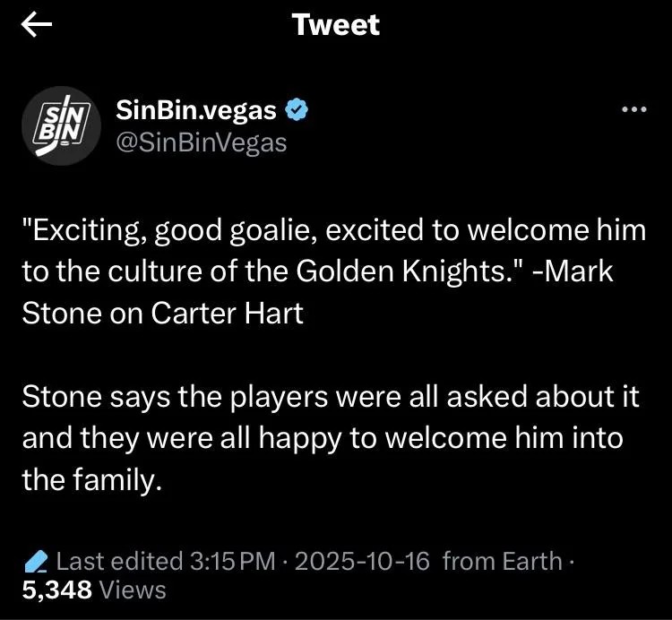
Task: Click the blue verified badge
Action: (297, 110)
